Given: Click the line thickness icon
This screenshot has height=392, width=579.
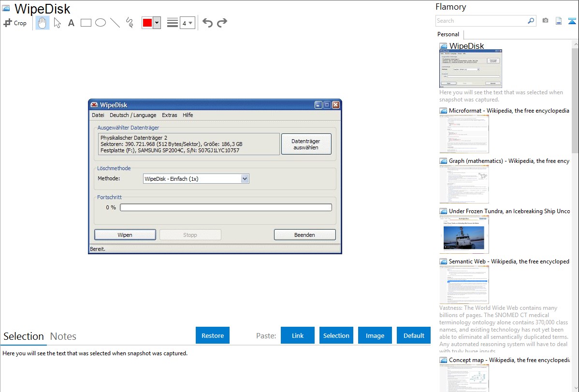Looking at the screenshot, I should point(172,23).
